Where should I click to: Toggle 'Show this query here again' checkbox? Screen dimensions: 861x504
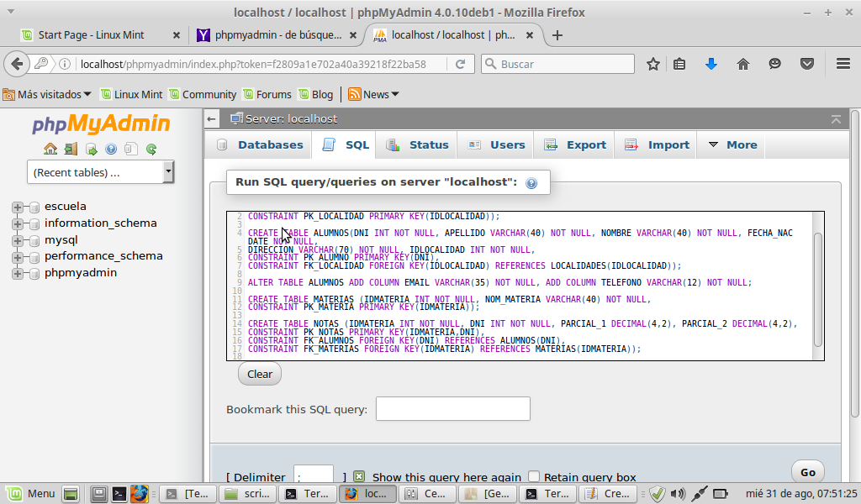[359, 476]
